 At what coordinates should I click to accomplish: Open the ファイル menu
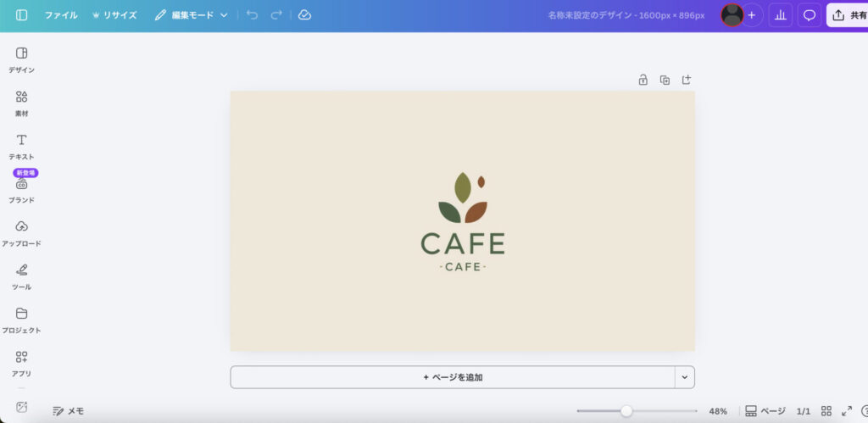[x=60, y=15]
